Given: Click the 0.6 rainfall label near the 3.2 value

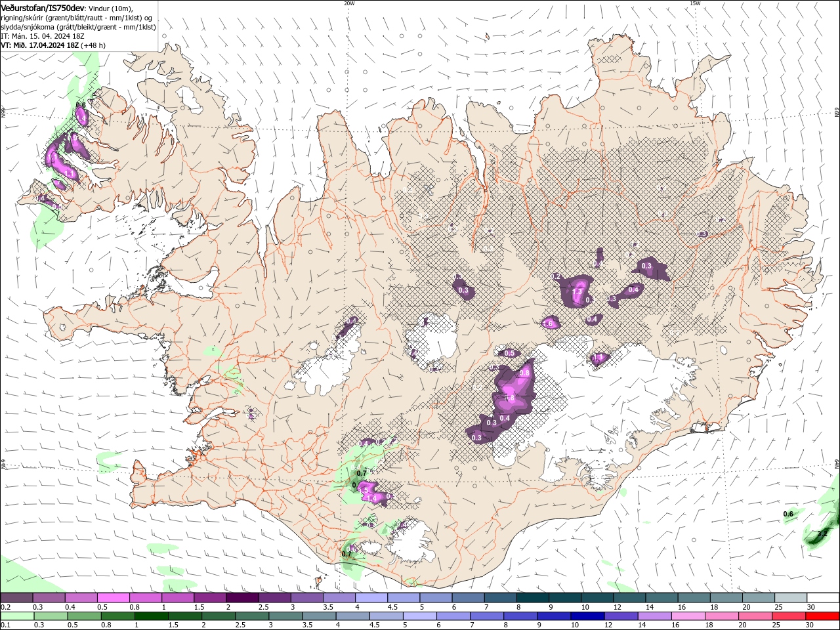Looking at the screenshot, I should [x=789, y=514].
